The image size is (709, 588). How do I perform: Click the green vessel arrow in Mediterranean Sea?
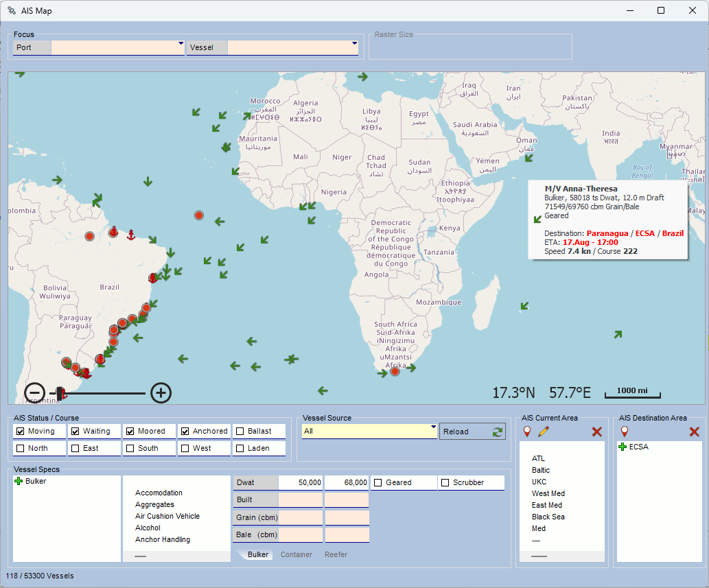(362, 77)
